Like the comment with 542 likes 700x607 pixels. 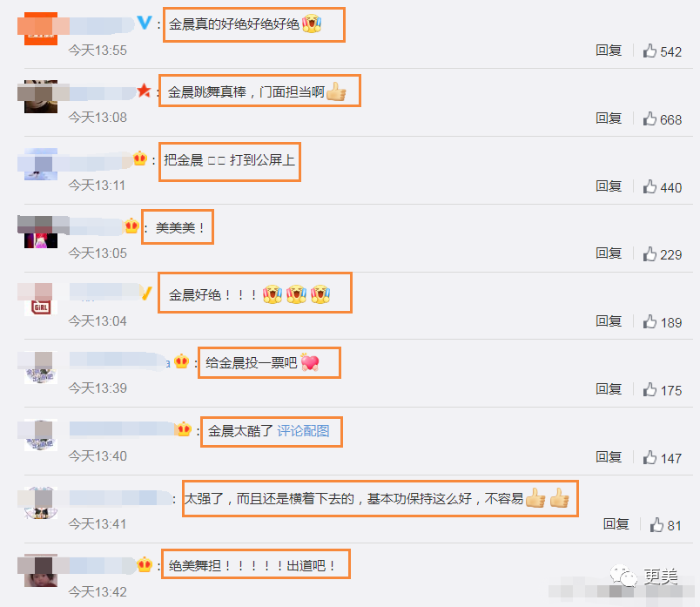click(650, 51)
